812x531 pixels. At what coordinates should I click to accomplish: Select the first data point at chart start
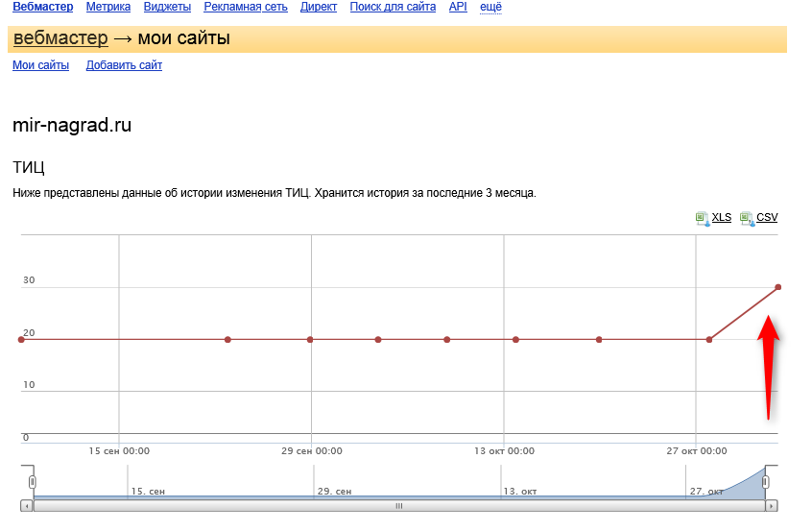[x=21, y=340]
